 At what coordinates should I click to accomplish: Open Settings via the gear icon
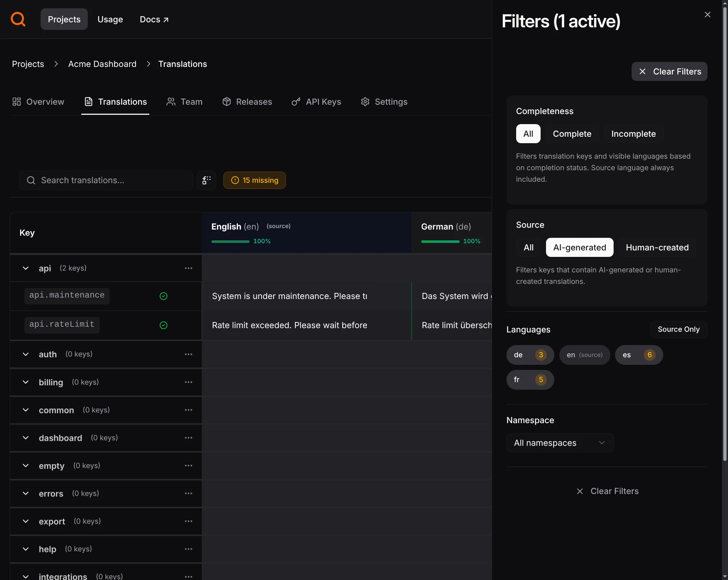coord(365,102)
